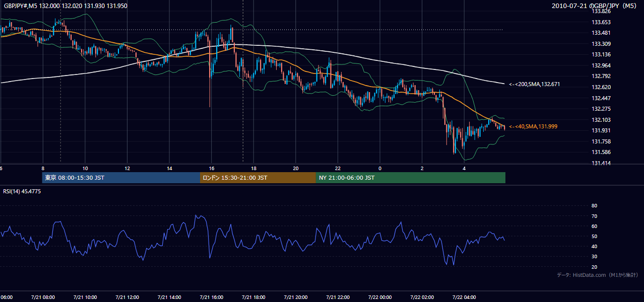The width and height of the screenshot is (644, 302).
Task: Click the RSI scale value 80
Action: pyautogui.click(x=594, y=206)
